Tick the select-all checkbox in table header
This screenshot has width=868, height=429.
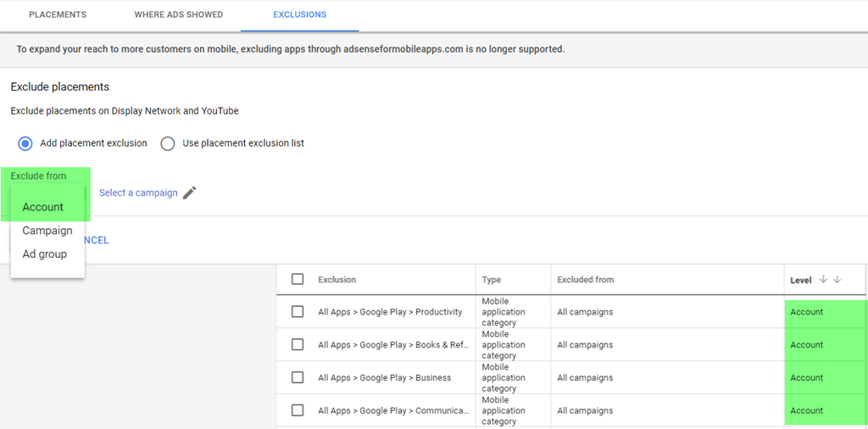(298, 279)
